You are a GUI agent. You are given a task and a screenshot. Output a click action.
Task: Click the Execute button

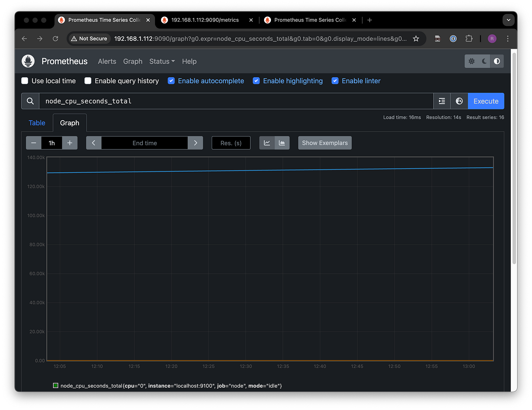(486, 101)
